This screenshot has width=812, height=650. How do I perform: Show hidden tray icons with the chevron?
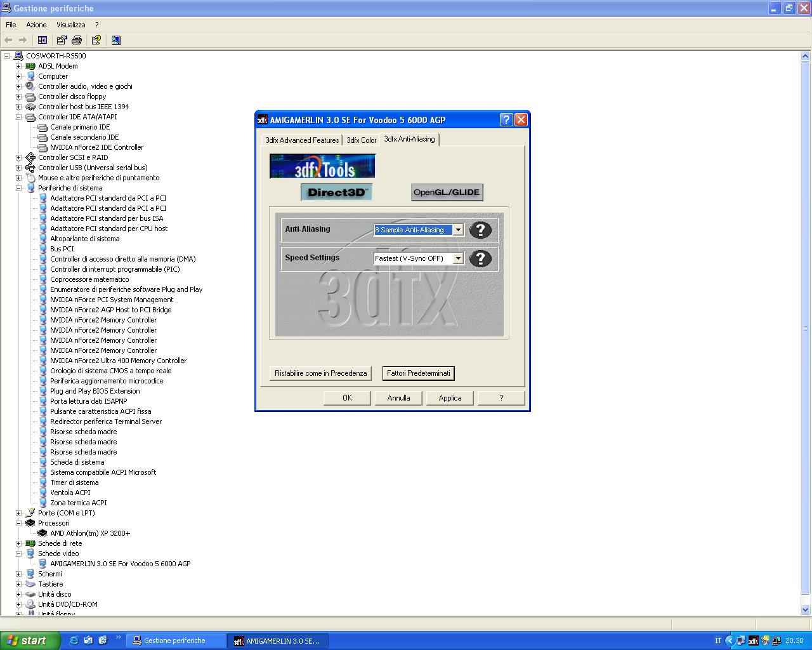pos(730,640)
